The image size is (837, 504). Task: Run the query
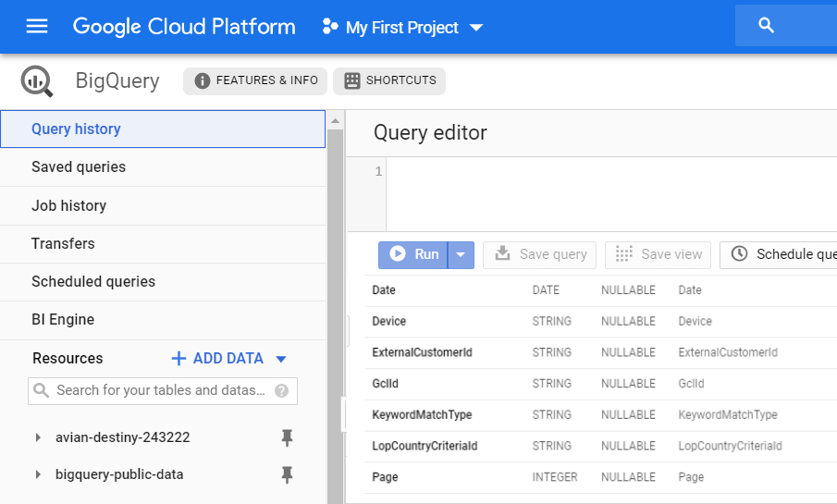413,254
